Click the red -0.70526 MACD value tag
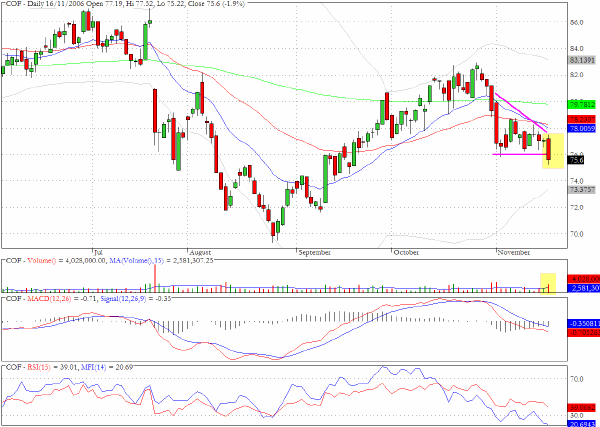This screenshot has height=427, width=600. [584, 332]
